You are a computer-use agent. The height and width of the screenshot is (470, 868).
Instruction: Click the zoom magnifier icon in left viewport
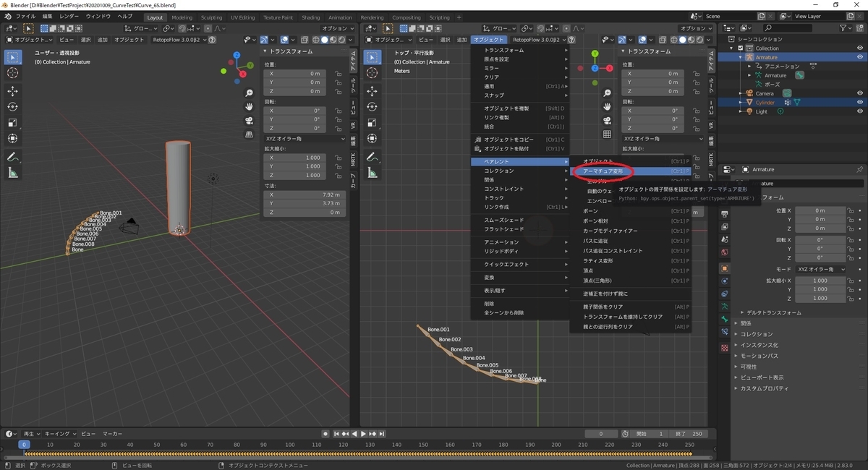[x=249, y=93]
